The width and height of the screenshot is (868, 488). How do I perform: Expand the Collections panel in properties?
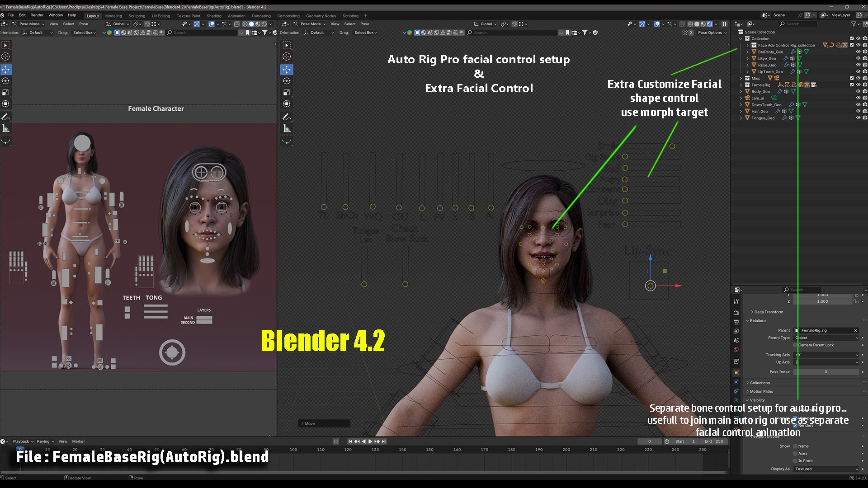tap(758, 383)
